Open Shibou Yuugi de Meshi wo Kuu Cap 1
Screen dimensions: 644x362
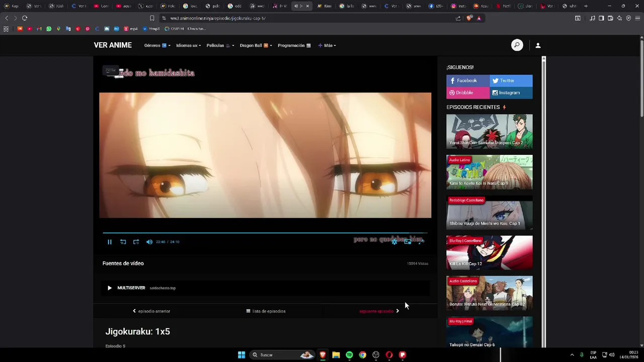point(490,212)
